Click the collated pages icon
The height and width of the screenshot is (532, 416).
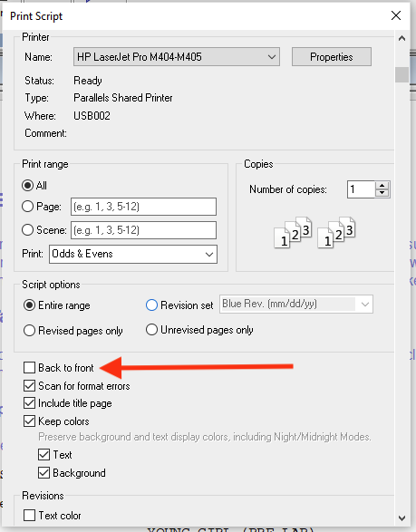314,232
